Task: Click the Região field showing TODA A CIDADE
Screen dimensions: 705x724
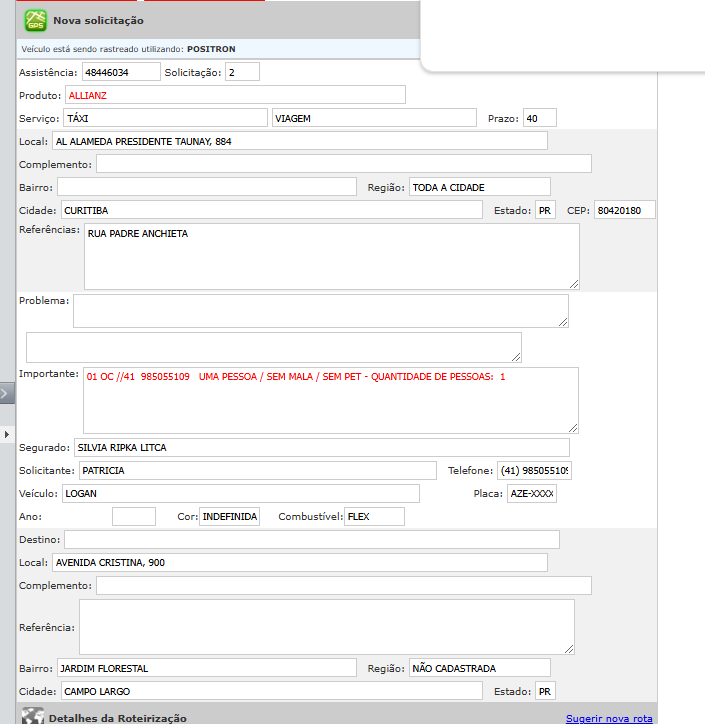Action: coord(480,187)
